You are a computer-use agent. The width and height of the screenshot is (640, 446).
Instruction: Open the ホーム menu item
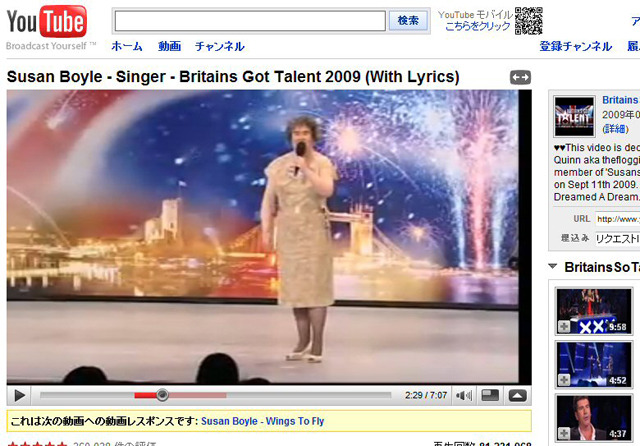tap(126, 46)
